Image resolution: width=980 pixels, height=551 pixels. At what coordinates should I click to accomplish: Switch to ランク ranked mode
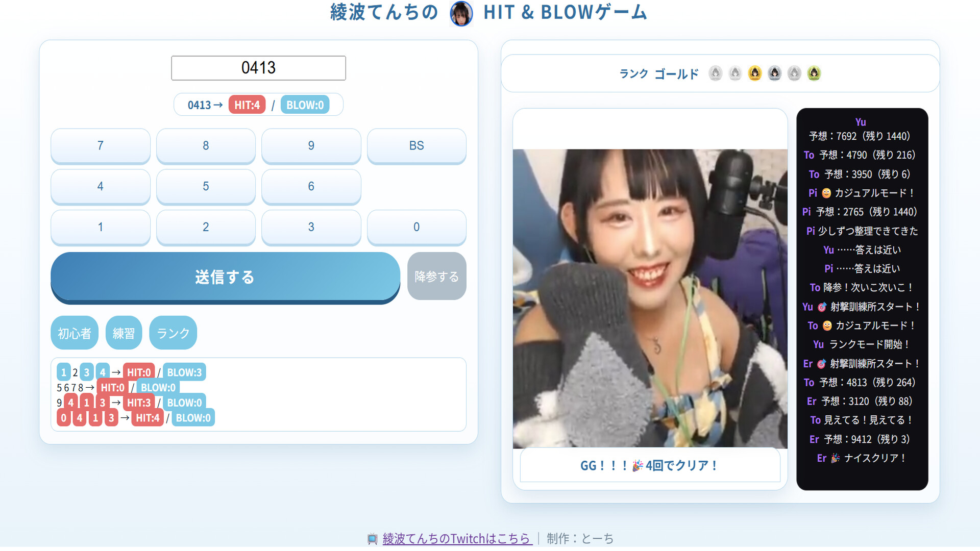(x=173, y=333)
